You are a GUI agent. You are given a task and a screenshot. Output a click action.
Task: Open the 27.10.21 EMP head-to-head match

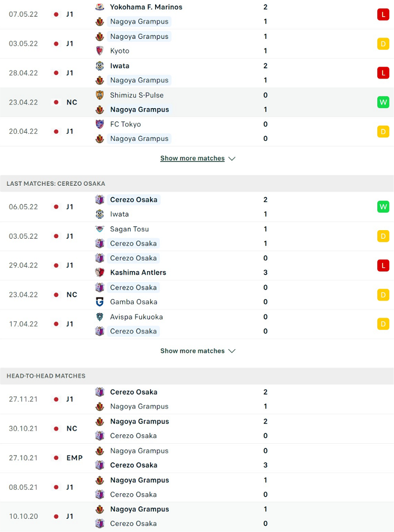197,458
